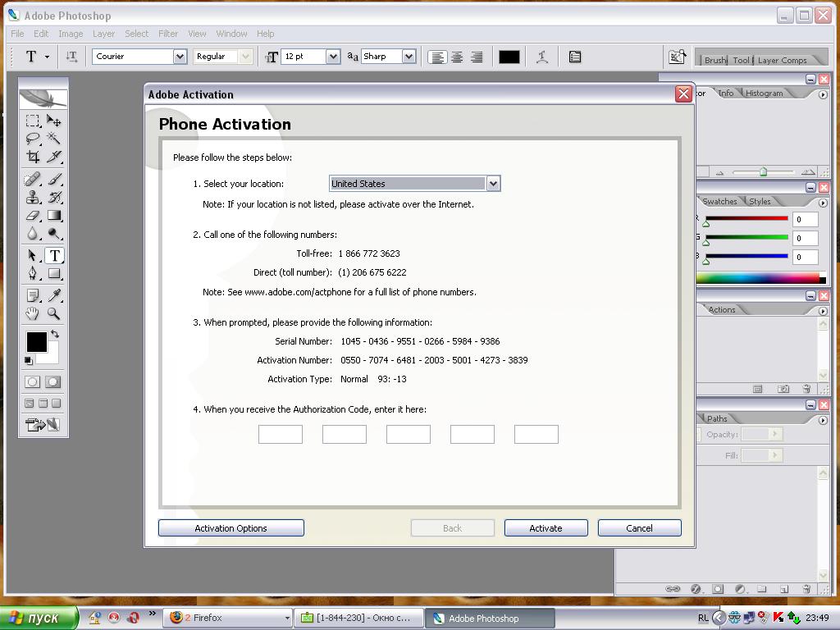Choose the Clone Stamp tool
Screen dimensions: 840x630
click(33, 197)
